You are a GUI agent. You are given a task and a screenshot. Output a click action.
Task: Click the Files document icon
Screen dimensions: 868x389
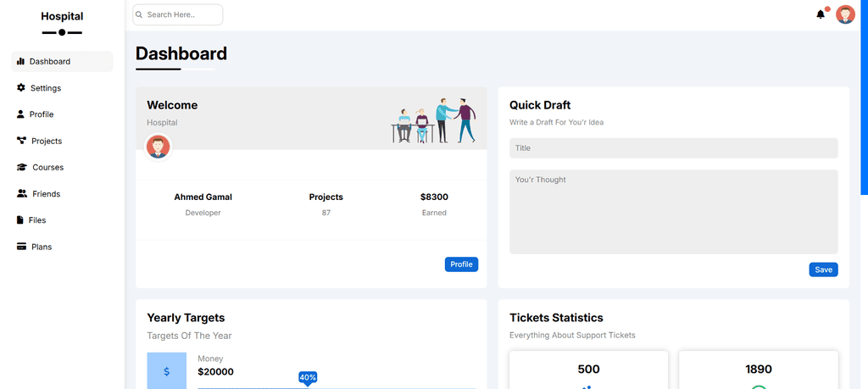click(20, 220)
